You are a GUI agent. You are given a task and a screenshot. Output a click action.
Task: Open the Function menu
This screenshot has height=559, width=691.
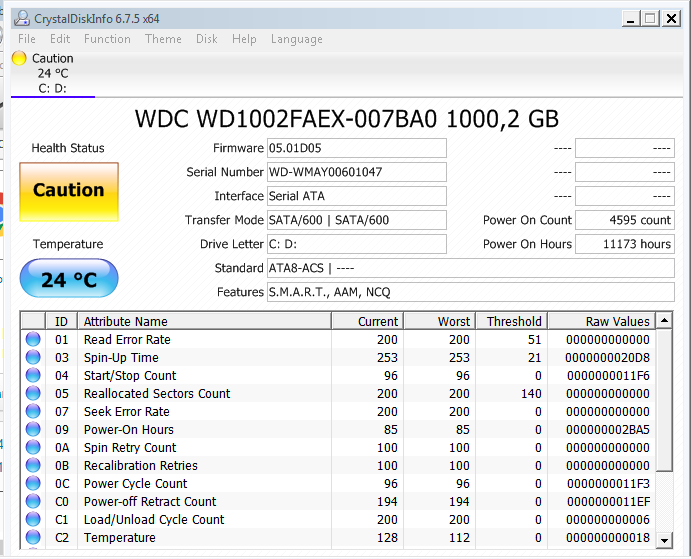coord(107,39)
